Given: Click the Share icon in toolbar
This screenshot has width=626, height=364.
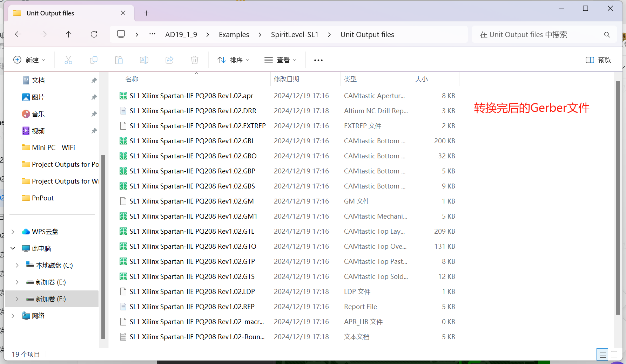Looking at the screenshot, I should click(169, 60).
